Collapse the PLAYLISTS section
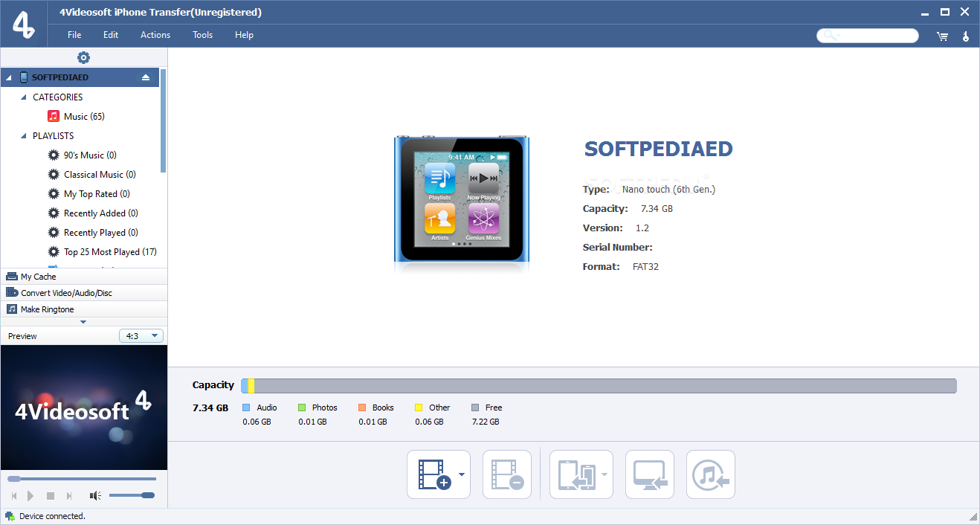Screen dimensions: 980x525 pos(24,136)
